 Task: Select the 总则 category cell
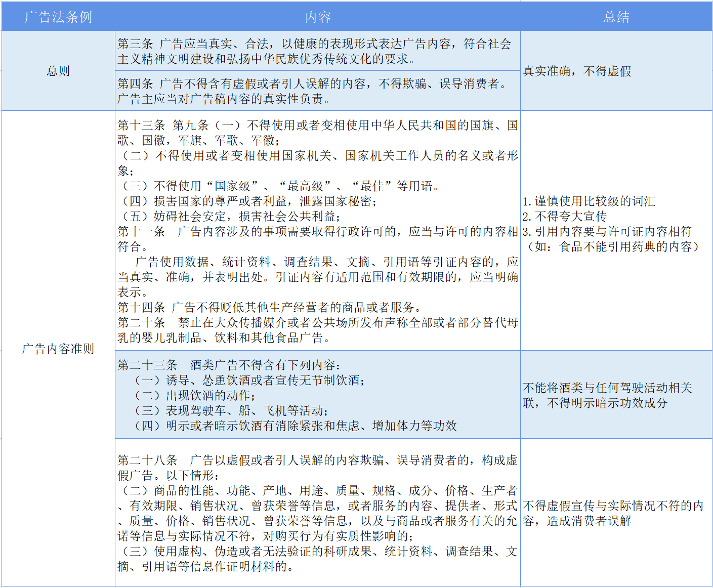[58, 71]
